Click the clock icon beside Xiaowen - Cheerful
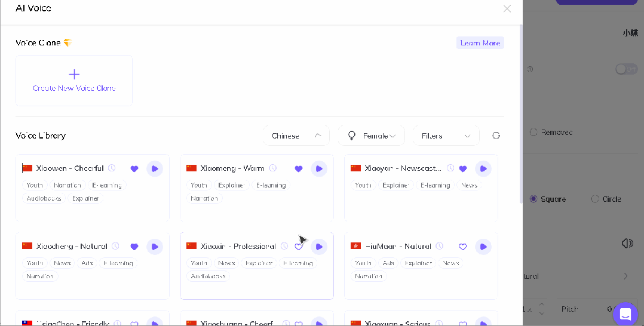 (x=112, y=168)
